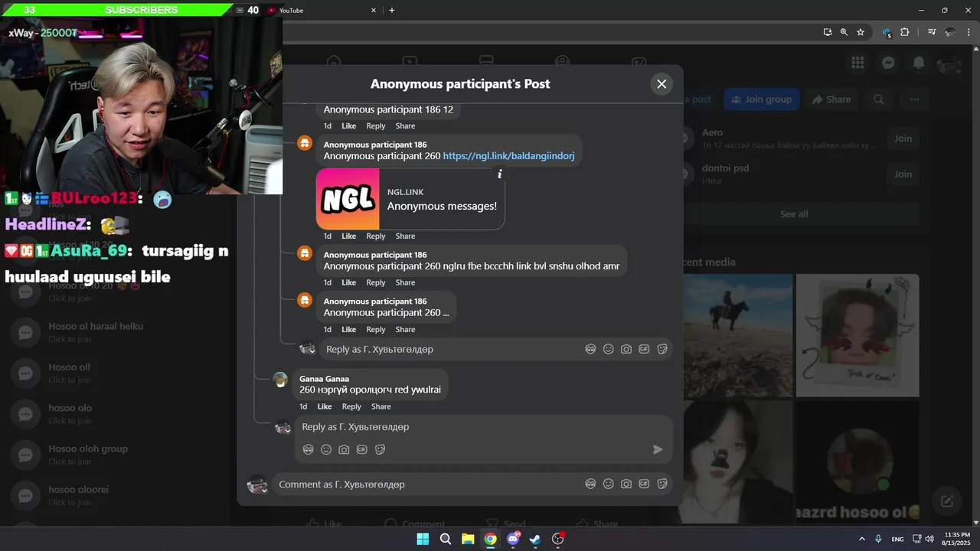Click the install app icon in address bar

(828, 32)
